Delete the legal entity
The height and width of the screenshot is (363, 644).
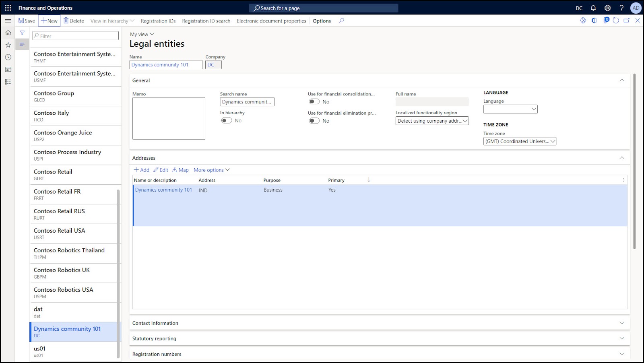(74, 21)
